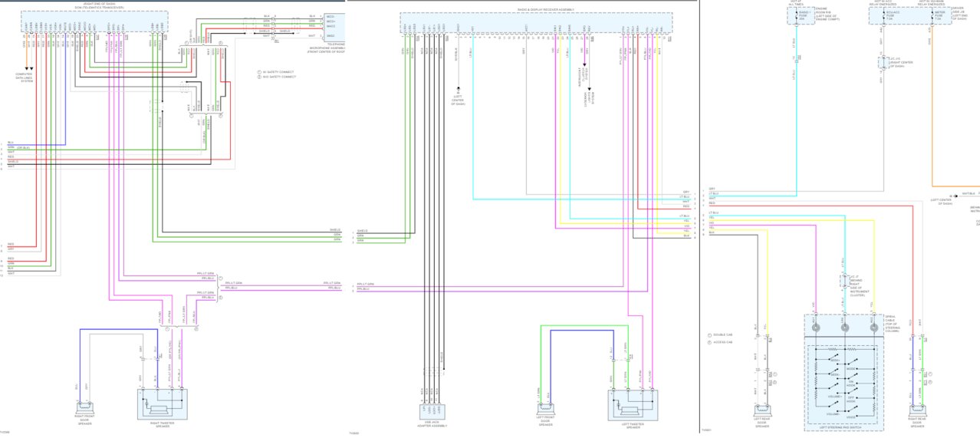Select the Right Tweeter Speaker symbol
The height and width of the screenshot is (438, 980).
[x=163, y=403]
